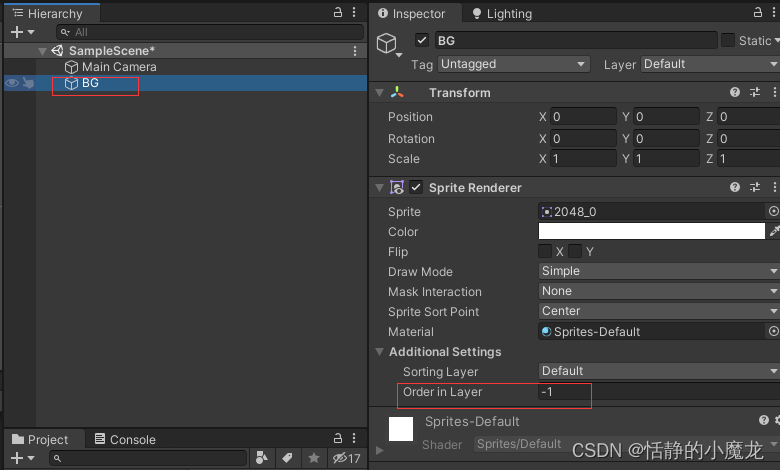Screen dimensions: 780x470
Task: Click the Rotation X value field
Action: [x=583, y=139]
